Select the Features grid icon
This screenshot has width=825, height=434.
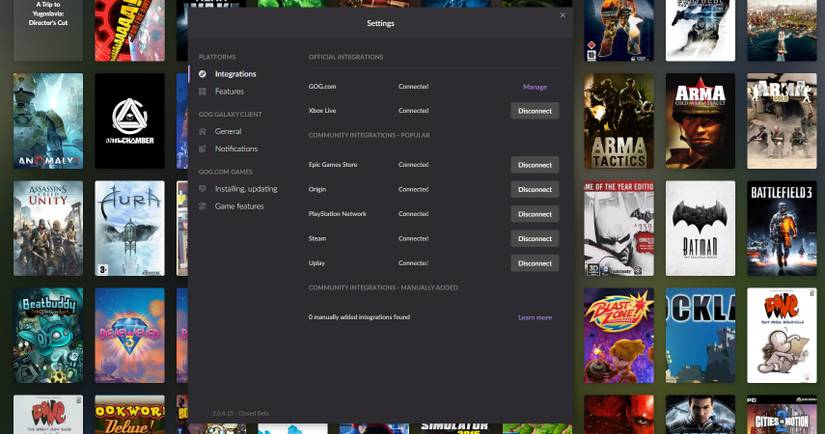[x=203, y=91]
